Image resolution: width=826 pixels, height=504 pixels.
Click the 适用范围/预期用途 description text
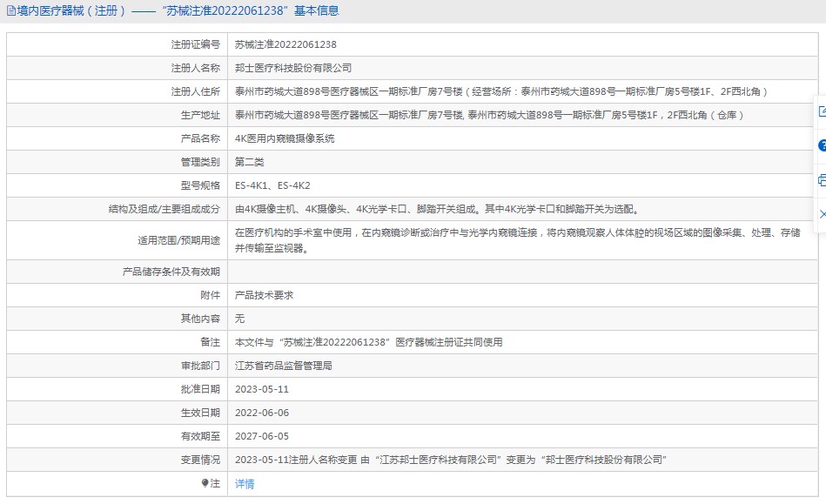(517, 240)
